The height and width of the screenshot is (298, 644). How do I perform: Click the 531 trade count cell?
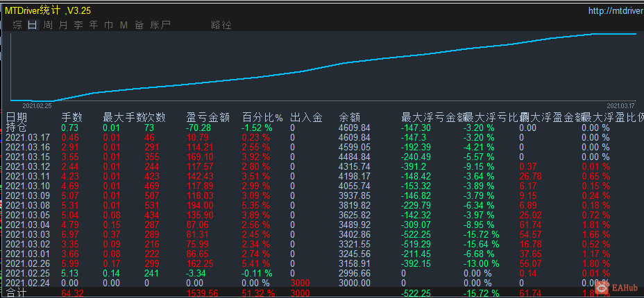click(151, 205)
